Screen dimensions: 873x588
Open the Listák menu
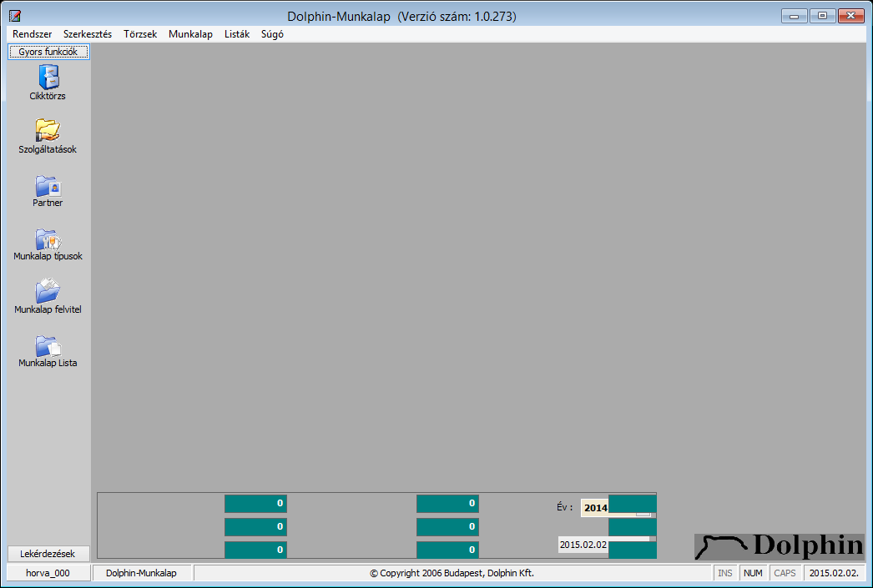tap(237, 34)
